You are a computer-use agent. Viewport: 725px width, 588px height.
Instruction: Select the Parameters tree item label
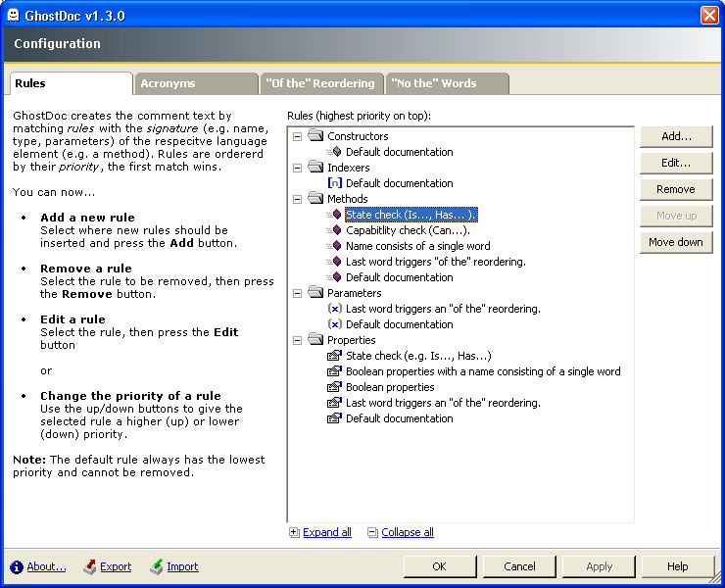(355, 293)
